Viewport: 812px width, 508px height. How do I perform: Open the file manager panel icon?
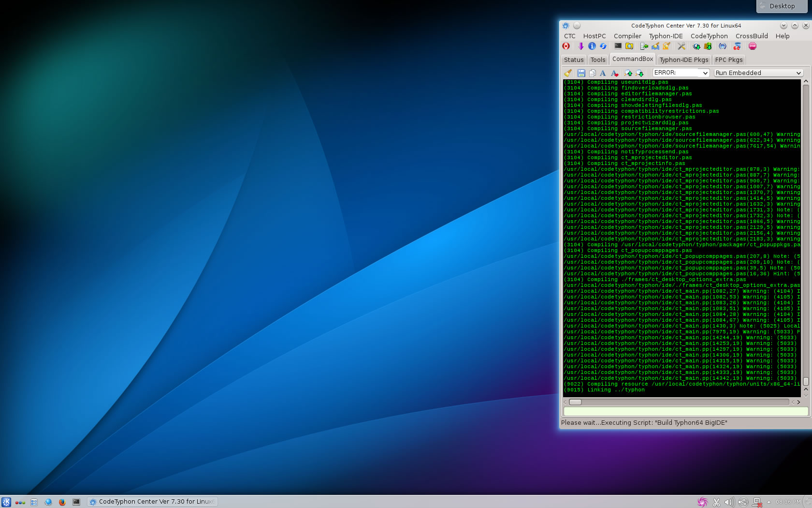(x=34, y=502)
